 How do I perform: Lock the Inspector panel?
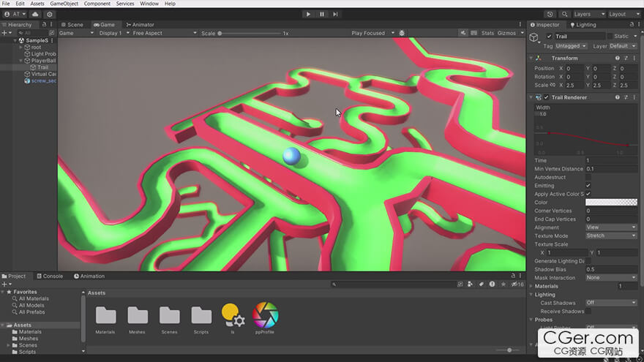[632, 25]
